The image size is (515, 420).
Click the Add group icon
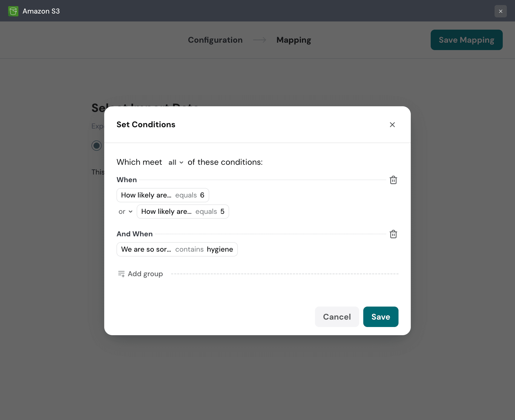(x=121, y=274)
